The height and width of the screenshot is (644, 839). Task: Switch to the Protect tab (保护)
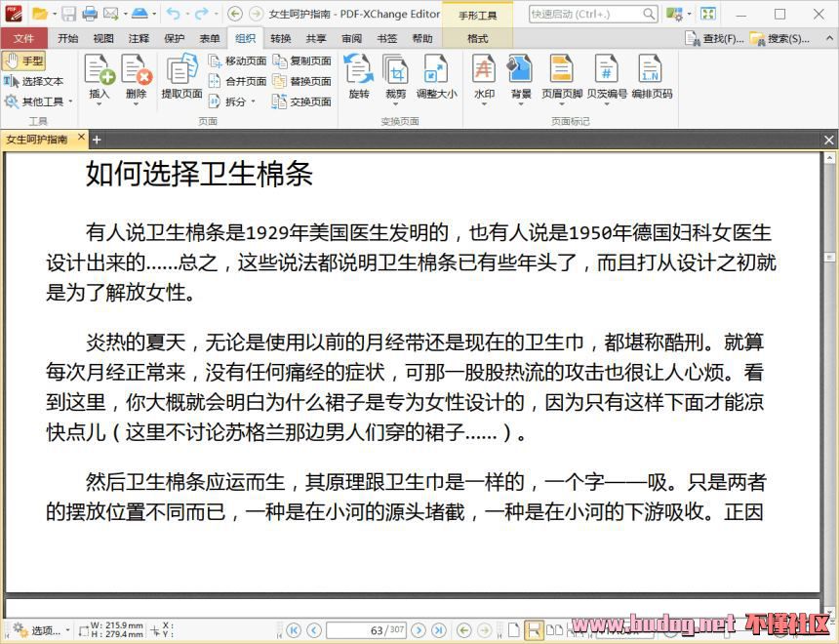pyautogui.click(x=174, y=39)
